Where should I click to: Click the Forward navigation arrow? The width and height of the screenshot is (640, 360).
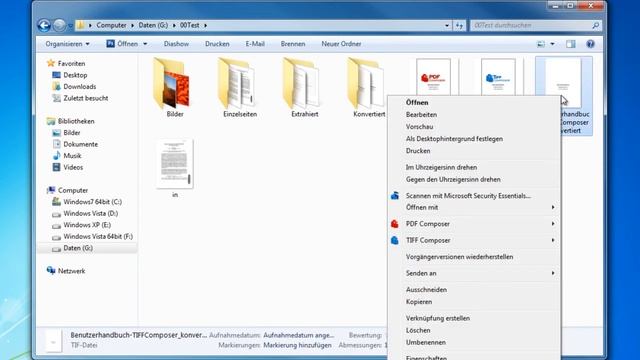(x=60, y=25)
